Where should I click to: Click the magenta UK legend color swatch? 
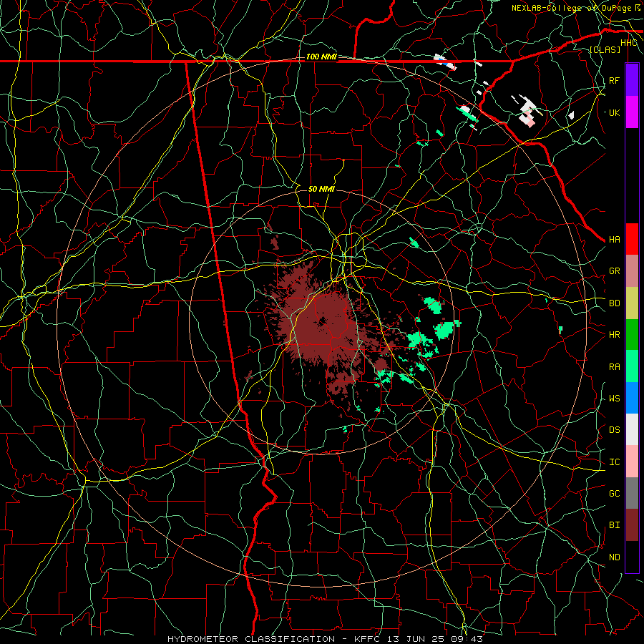point(632,112)
